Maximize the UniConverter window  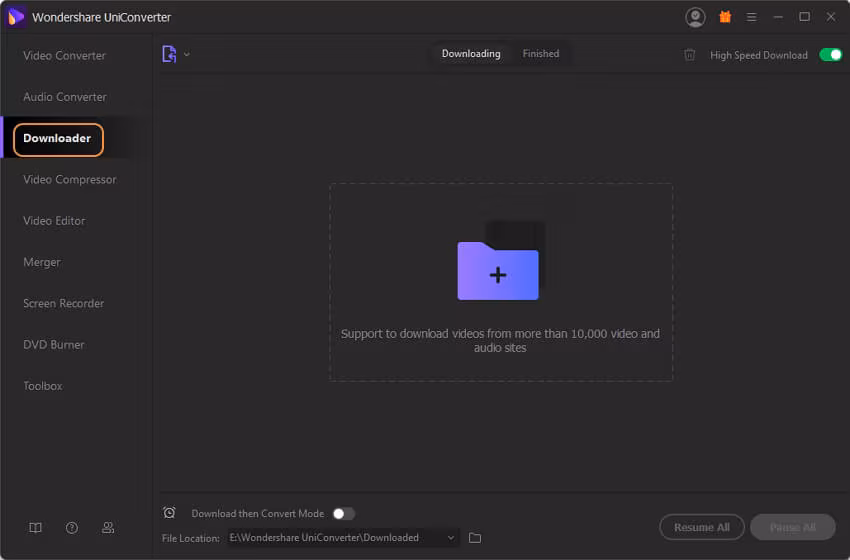(x=804, y=17)
